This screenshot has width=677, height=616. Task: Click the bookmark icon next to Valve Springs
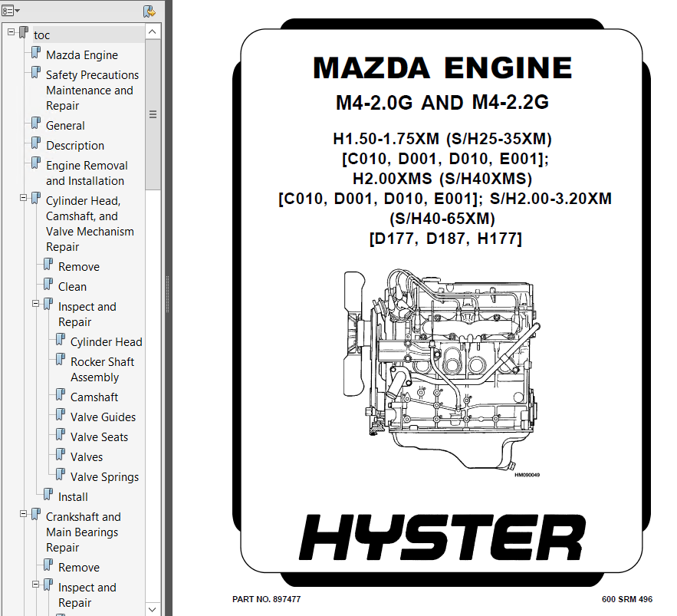pos(61,475)
